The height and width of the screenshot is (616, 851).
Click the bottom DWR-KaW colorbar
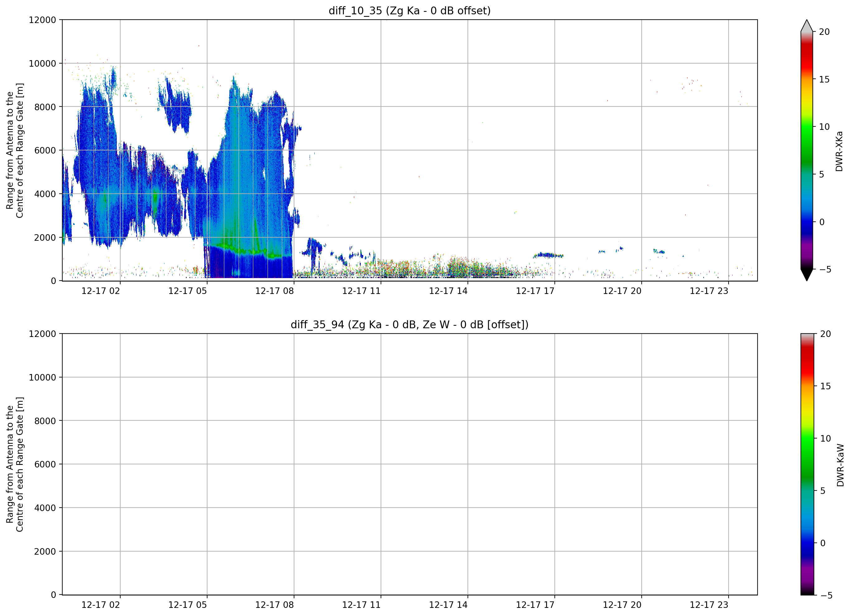click(807, 464)
